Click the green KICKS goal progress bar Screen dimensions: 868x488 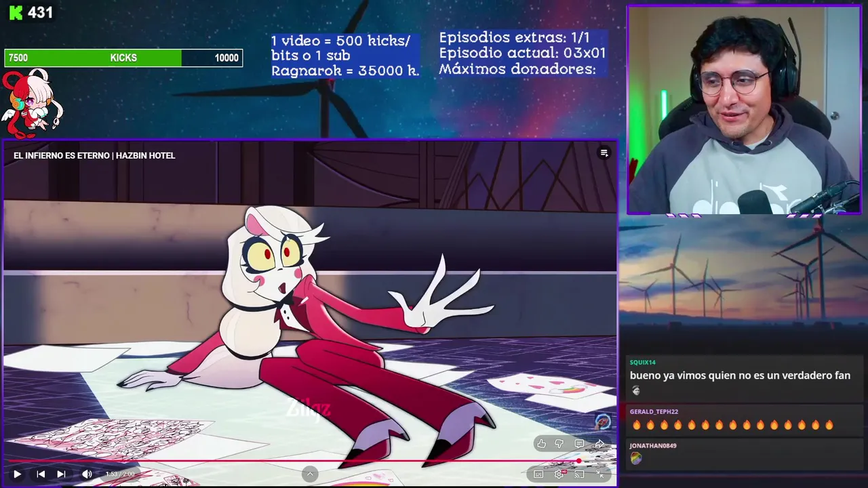[123, 58]
